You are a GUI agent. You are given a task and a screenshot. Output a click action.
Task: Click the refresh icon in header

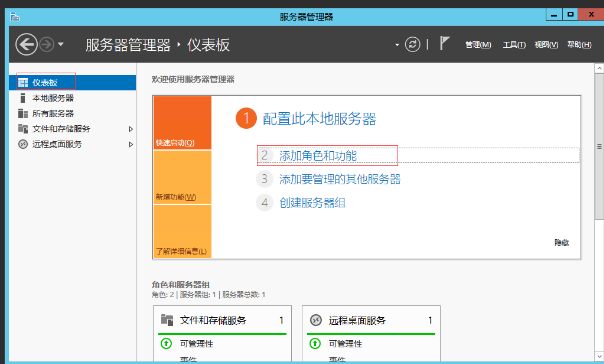click(412, 45)
